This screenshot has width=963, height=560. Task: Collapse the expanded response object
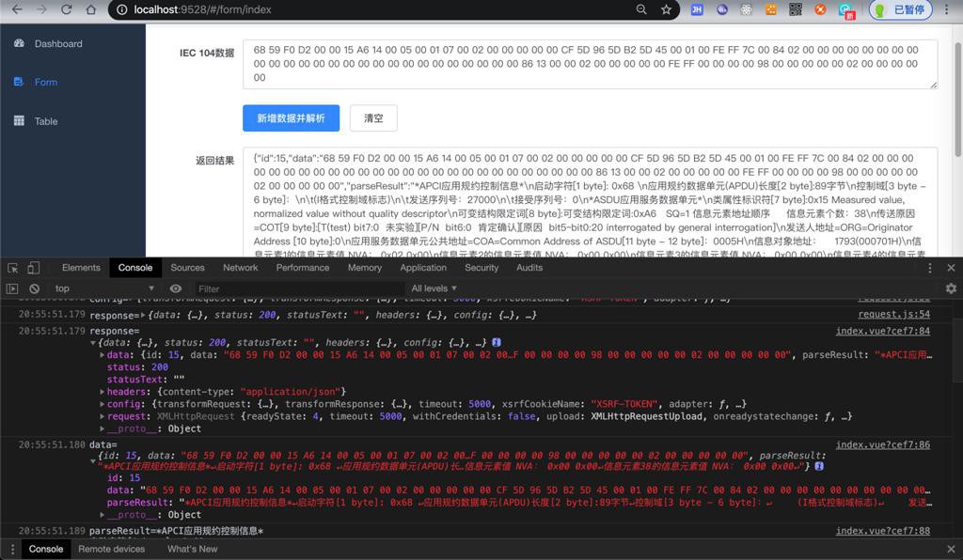(x=93, y=343)
